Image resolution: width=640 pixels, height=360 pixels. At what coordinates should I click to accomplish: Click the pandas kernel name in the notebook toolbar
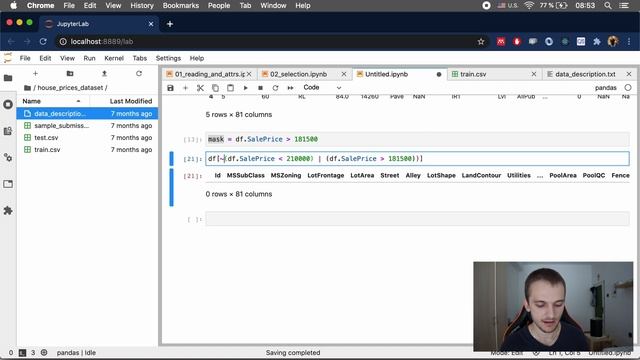[605, 88]
